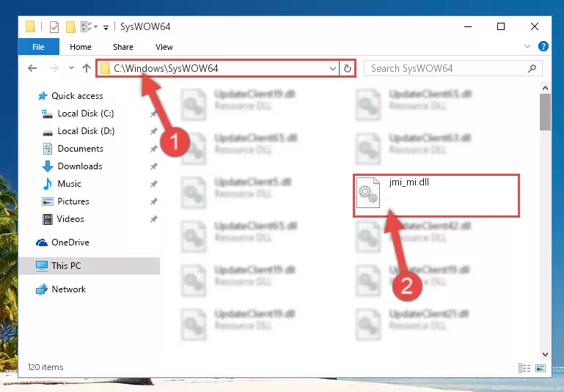
Task: Switch to Large icons view in the status bar
Action: click(541, 368)
